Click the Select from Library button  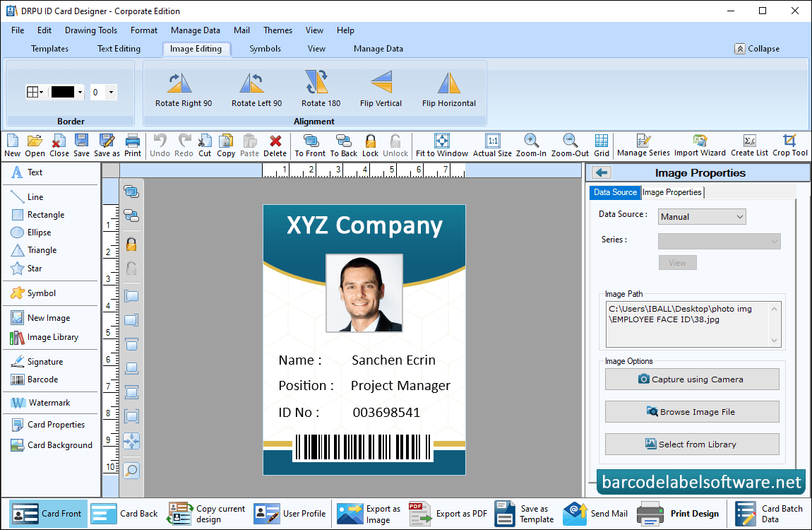tap(692, 444)
